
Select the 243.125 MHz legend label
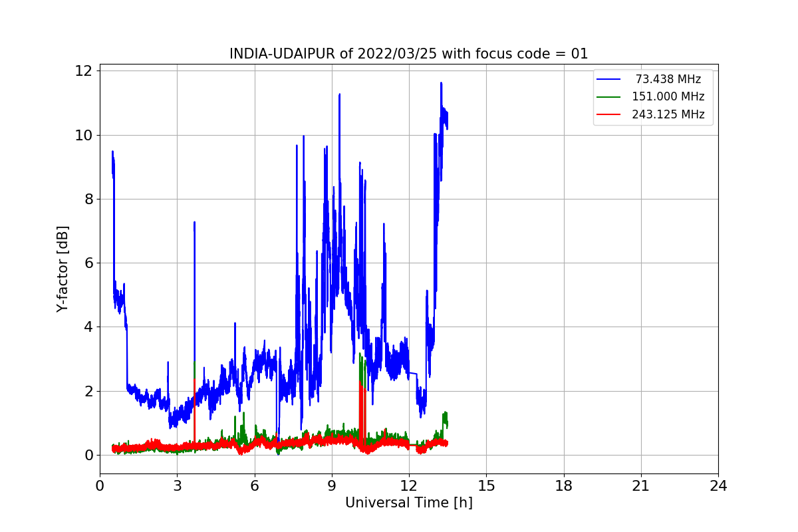tap(668, 114)
